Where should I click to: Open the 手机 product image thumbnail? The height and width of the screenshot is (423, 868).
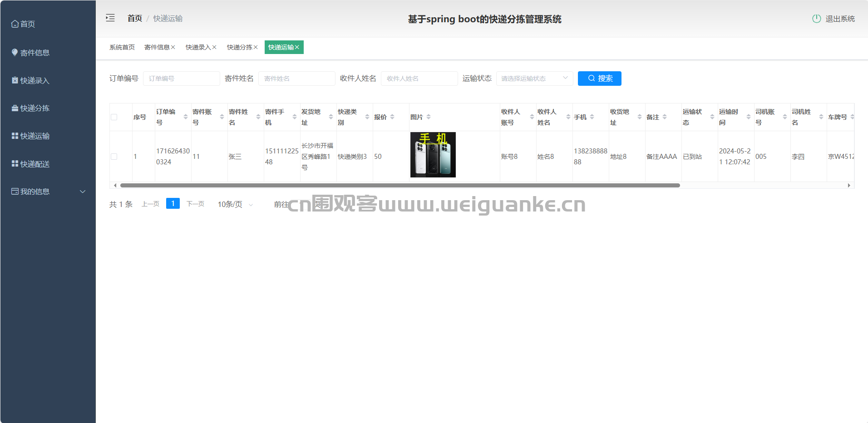tap(433, 155)
